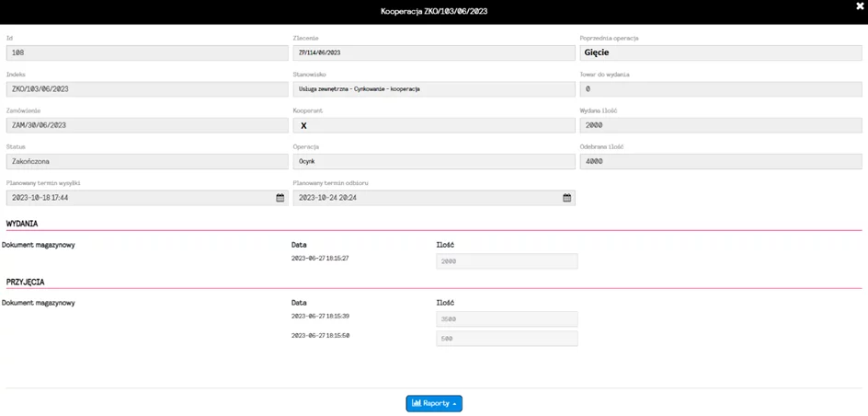Focus the Odebrana ilość field 4000
Screen dimensions: 868x416
click(721, 162)
